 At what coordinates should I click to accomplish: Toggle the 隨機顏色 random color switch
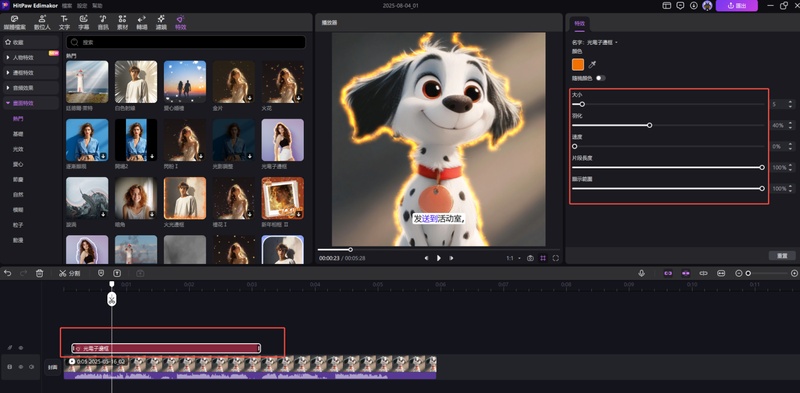(601, 78)
